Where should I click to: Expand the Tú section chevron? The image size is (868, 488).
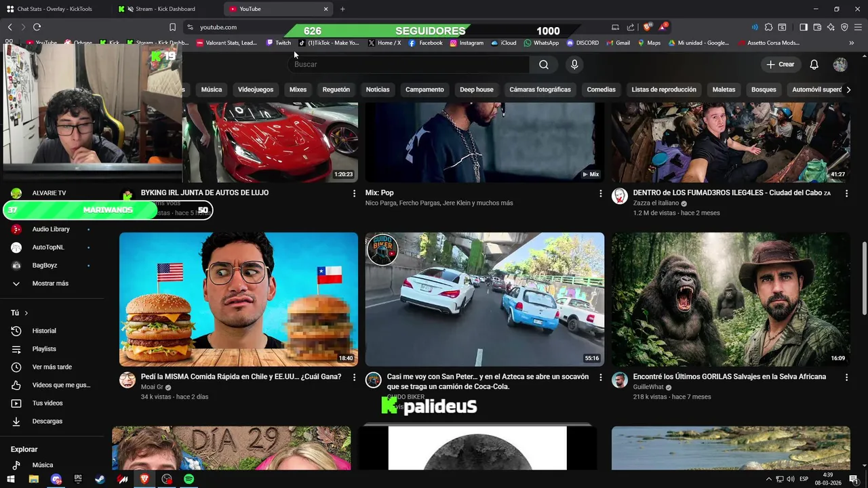point(26,313)
